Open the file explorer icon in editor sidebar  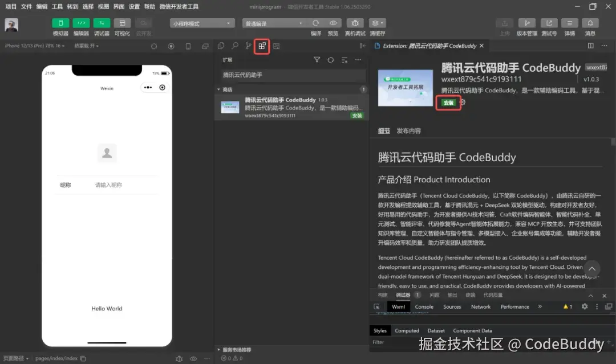[x=221, y=47]
